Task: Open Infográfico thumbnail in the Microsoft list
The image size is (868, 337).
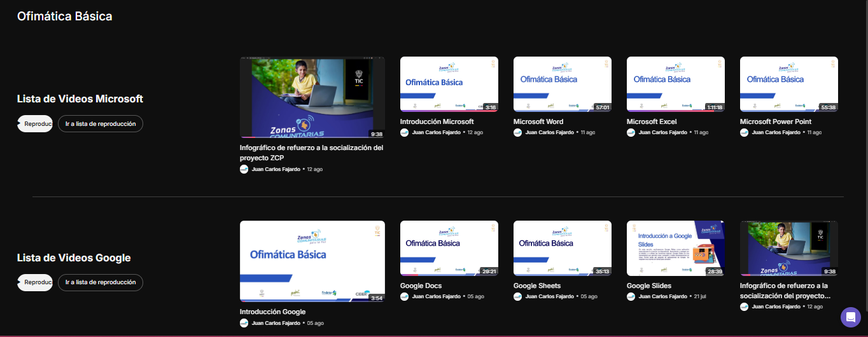Action: pyautogui.click(x=312, y=97)
